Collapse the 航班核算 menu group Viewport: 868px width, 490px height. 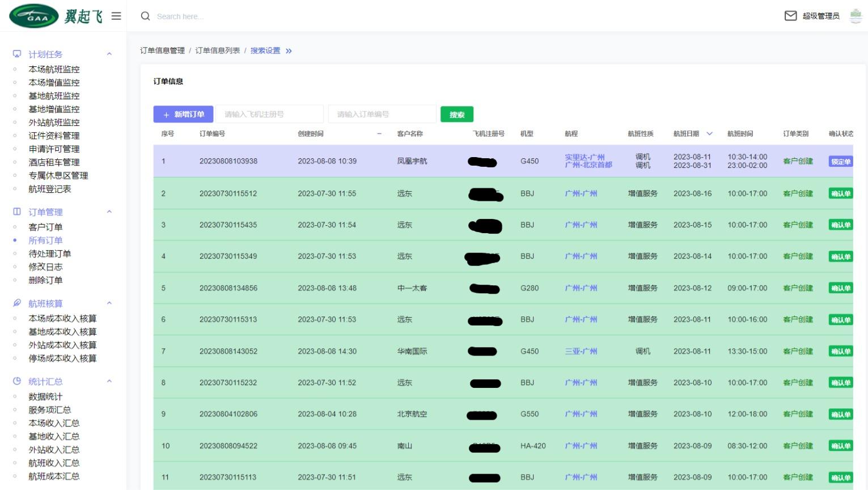(109, 303)
